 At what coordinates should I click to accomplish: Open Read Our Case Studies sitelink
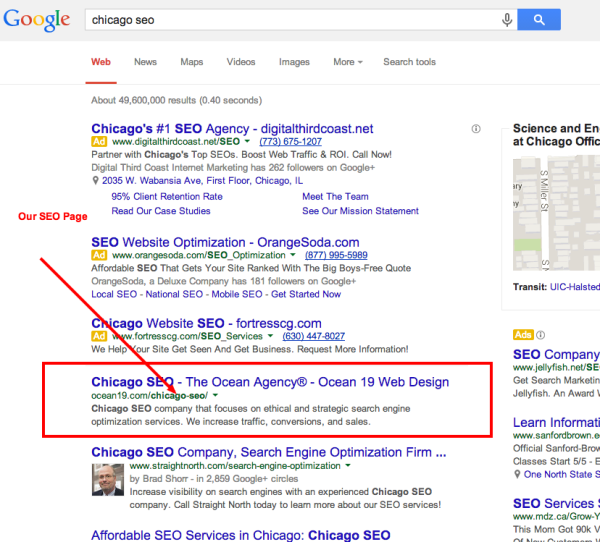pos(161,211)
